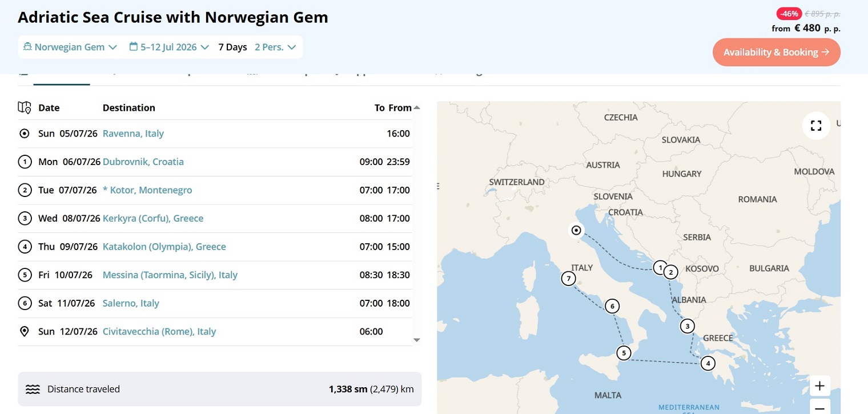The width and height of the screenshot is (868, 414).
Task: Click the stop 1 circle icon in the itinerary
Action: [x=24, y=162]
